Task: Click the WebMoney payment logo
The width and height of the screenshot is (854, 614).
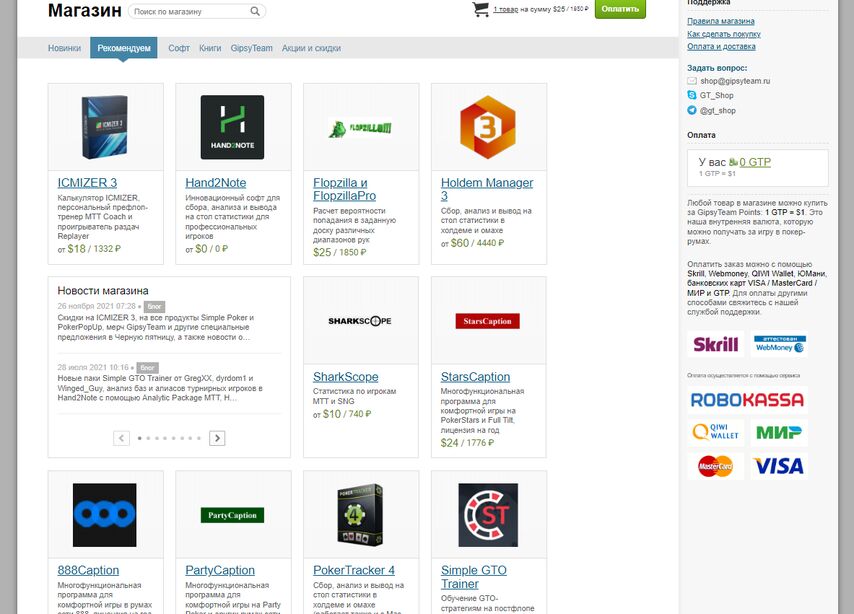Action: tap(779, 344)
